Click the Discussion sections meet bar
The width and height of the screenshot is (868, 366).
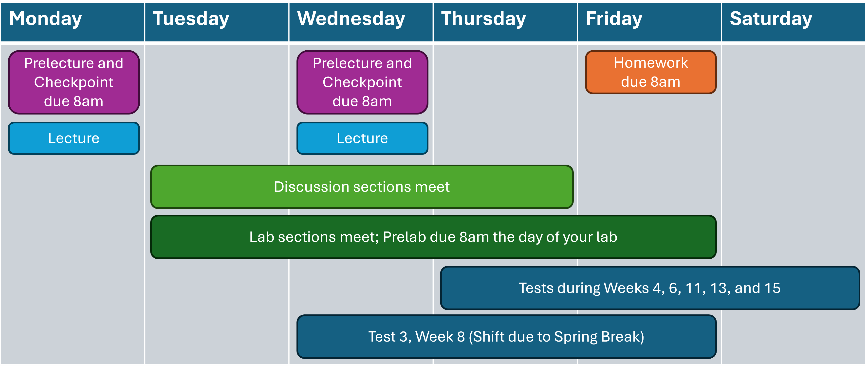point(362,187)
